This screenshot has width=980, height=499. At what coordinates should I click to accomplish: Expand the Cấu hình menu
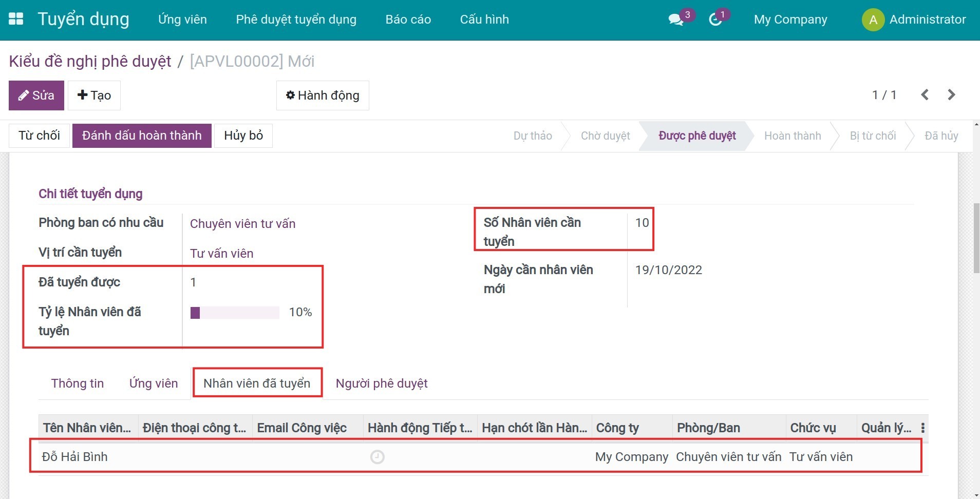coord(484,20)
